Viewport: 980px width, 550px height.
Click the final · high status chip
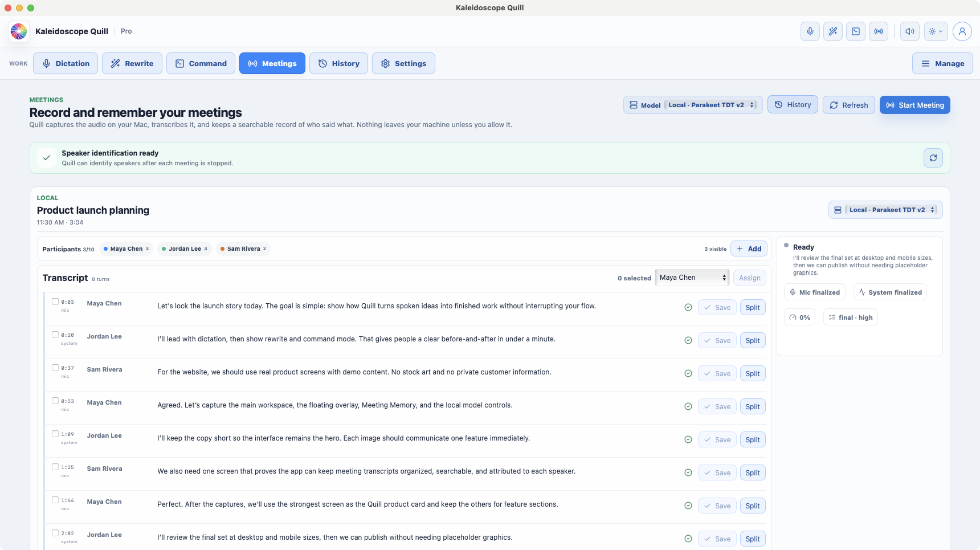coord(850,317)
